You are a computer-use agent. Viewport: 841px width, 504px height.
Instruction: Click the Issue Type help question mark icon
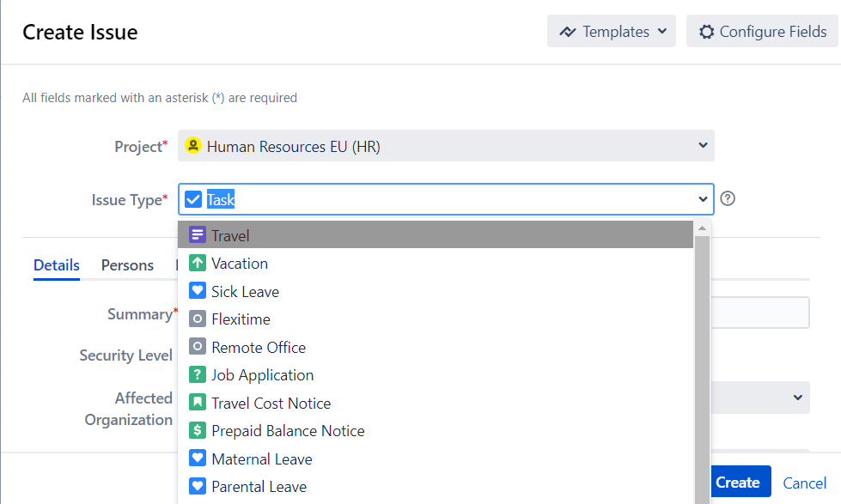[728, 198]
